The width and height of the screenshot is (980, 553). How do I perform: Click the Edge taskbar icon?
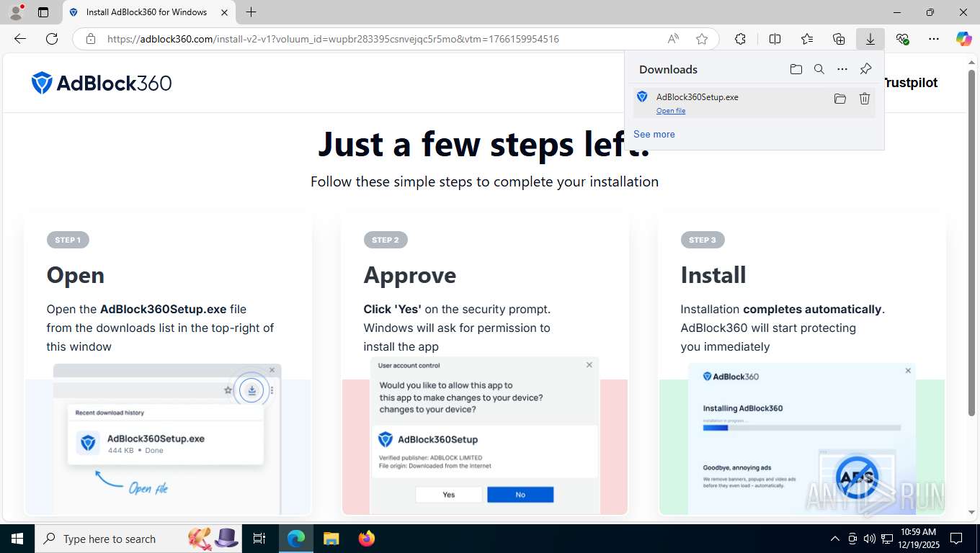point(296,539)
